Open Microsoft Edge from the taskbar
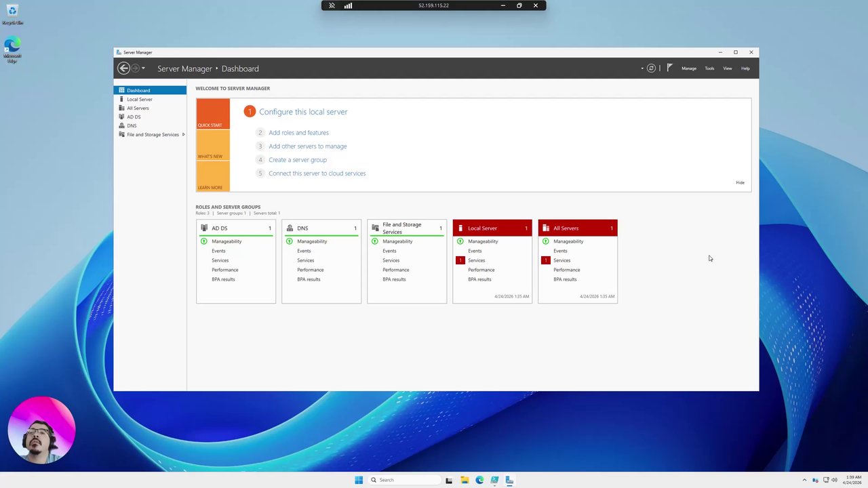 coord(479,480)
